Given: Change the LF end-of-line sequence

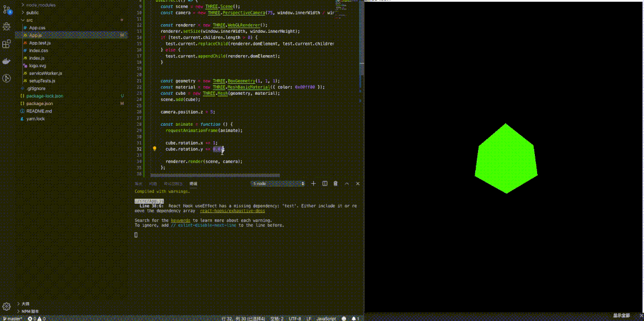Looking at the screenshot, I should [308, 319].
